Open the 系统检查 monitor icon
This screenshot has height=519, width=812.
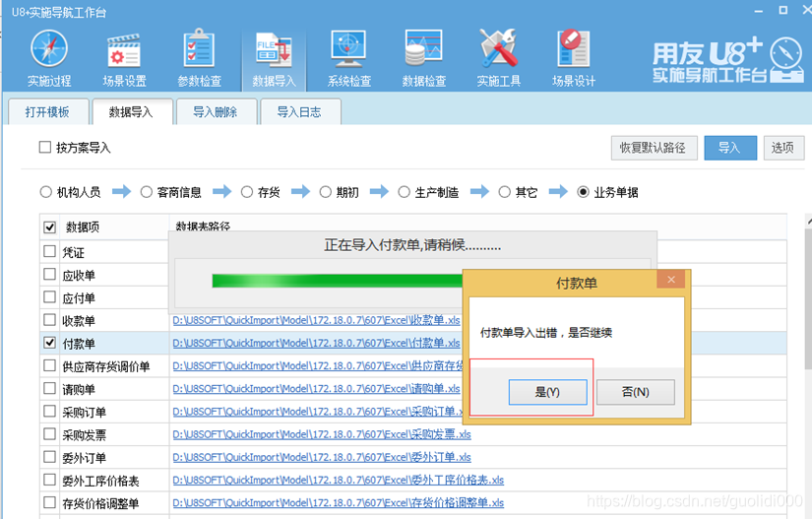348,48
